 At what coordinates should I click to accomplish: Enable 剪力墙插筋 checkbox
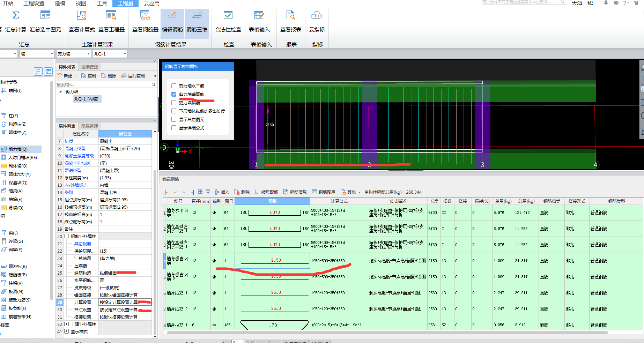174,103
